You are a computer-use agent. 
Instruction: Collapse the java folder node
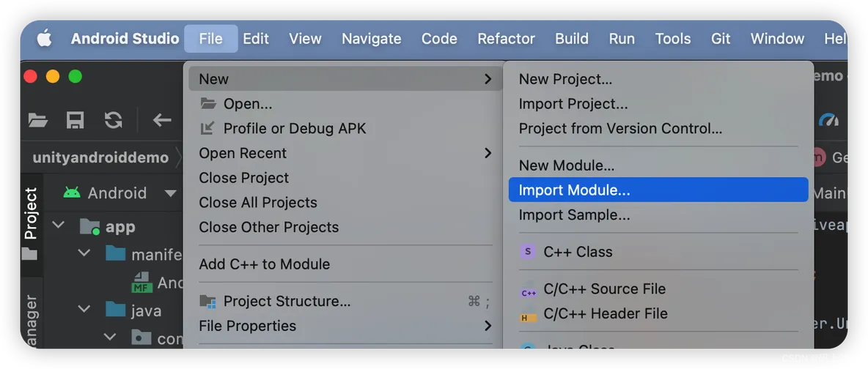click(84, 309)
